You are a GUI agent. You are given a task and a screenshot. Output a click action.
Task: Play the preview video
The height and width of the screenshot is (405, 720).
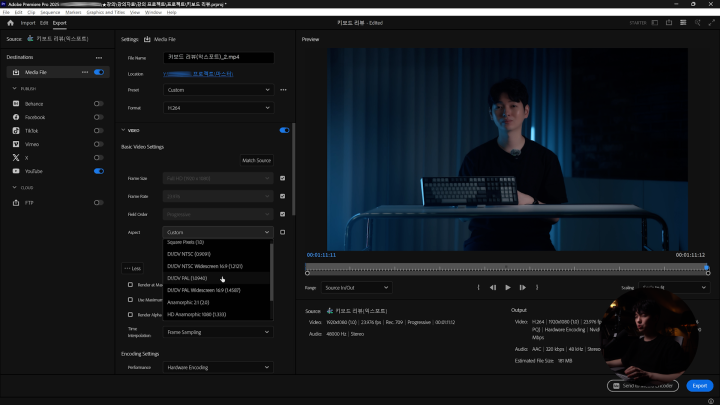[x=508, y=287]
